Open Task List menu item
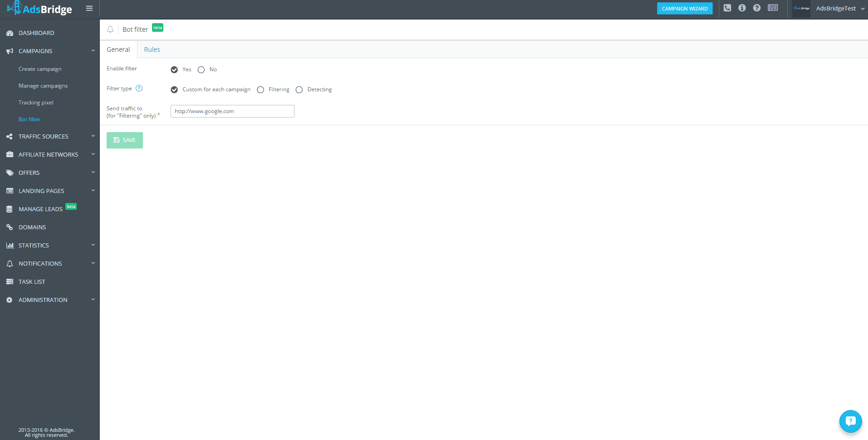Screen dimensions: 868x440 [32, 282]
